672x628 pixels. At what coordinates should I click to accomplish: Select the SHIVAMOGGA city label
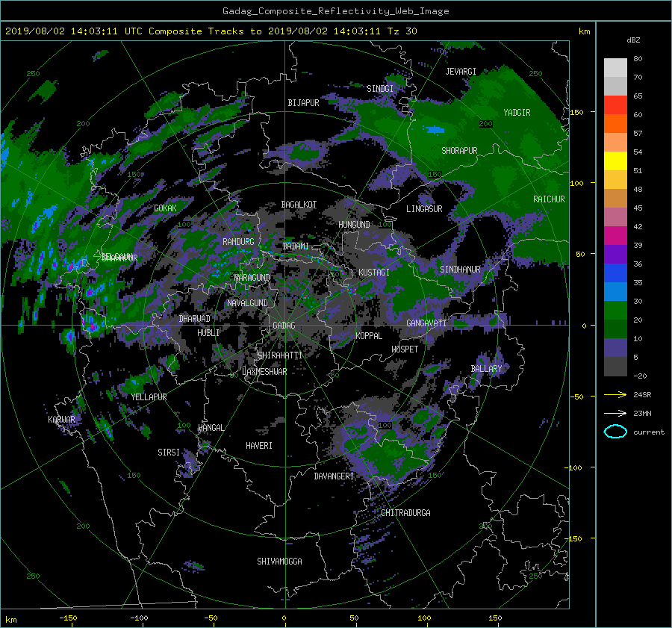coord(279,562)
